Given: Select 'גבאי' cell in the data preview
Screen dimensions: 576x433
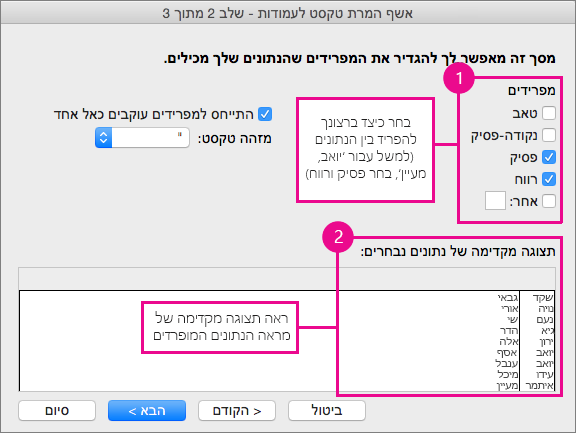Looking at the screenshot, I should [508, 297].
